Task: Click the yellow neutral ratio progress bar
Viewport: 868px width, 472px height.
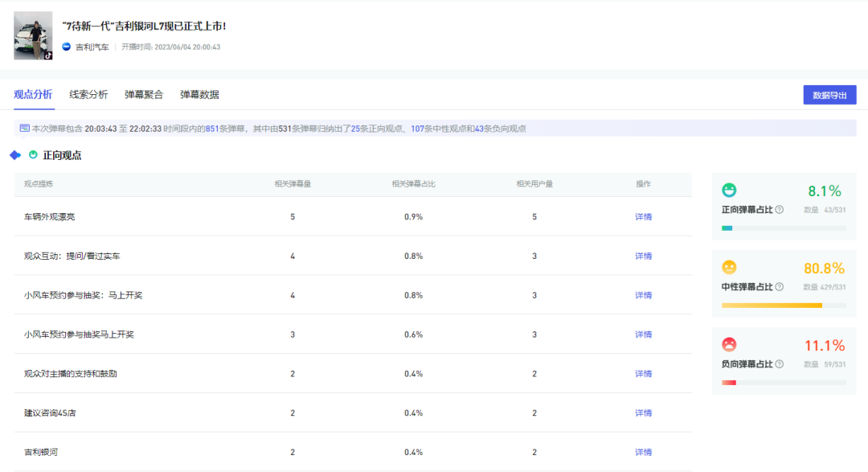Action: (x=784, y=306)
